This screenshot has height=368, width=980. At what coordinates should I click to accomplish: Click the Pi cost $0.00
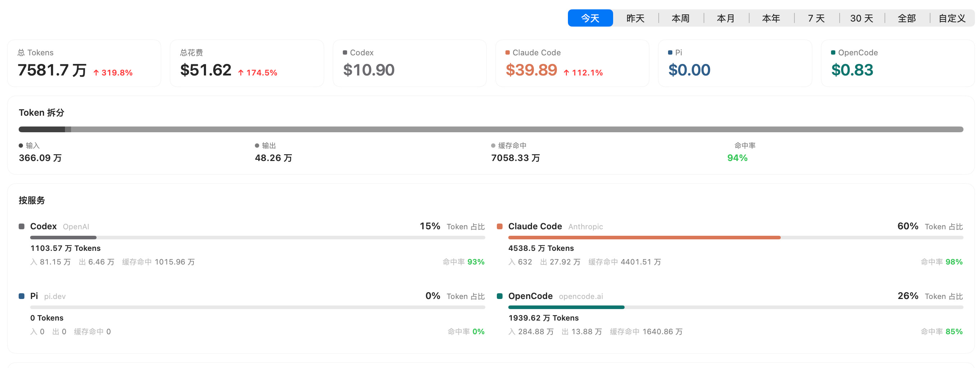pyautogui.click(x=689, y=70)
